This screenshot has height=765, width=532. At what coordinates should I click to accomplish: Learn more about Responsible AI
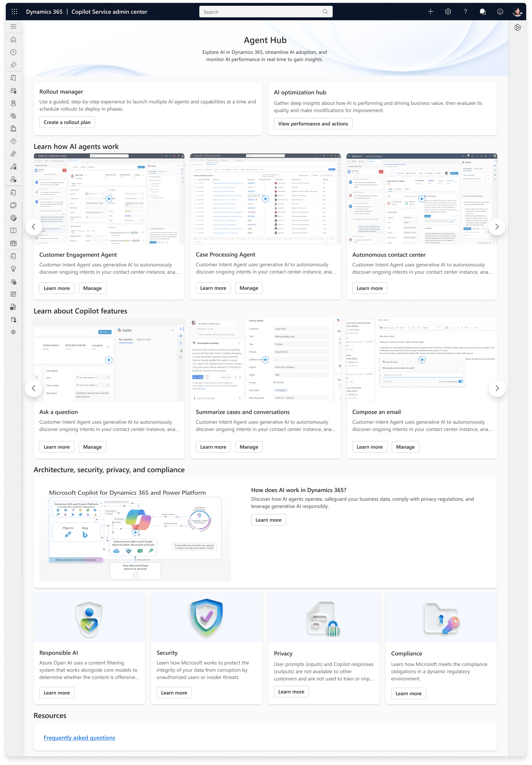[57, 693]
